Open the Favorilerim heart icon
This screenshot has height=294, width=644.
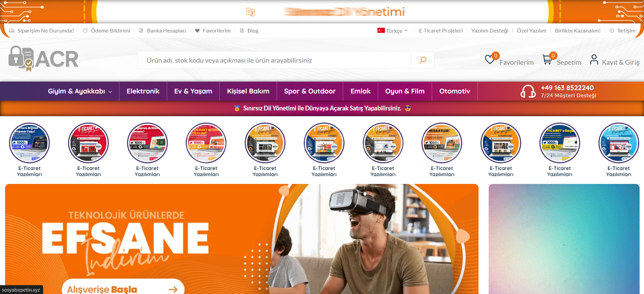pyautogui.click(x=490, y=59)
